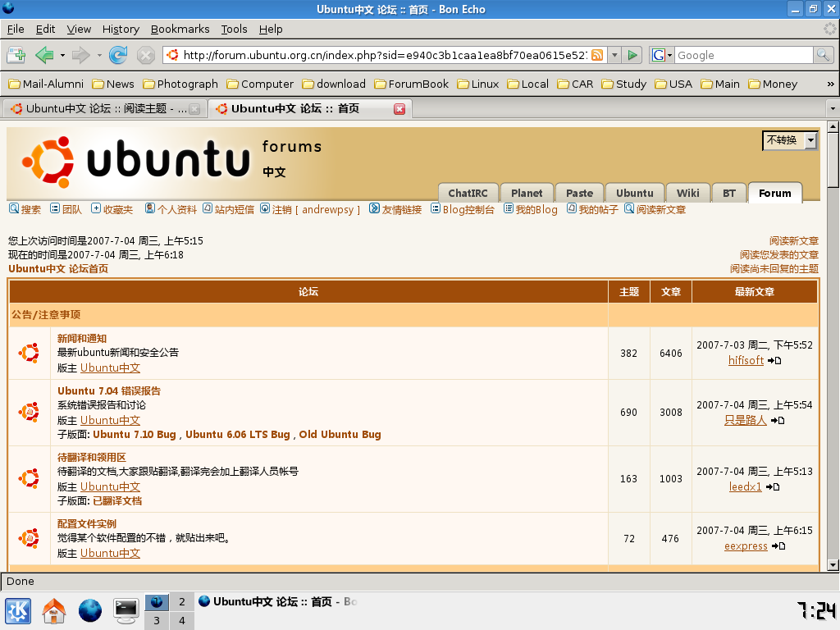Click the page scrollbar down arrow
This screenshot has height=630, width=840.
tap(833, 564)
